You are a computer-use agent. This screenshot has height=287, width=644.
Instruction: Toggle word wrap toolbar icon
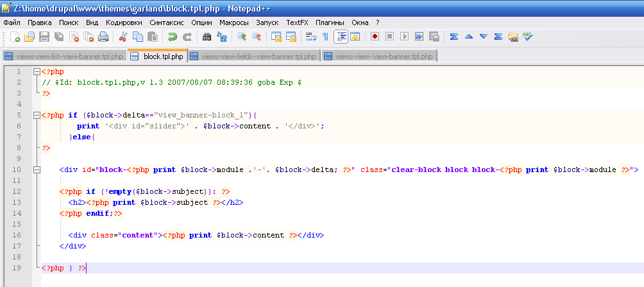click(311, 37)
